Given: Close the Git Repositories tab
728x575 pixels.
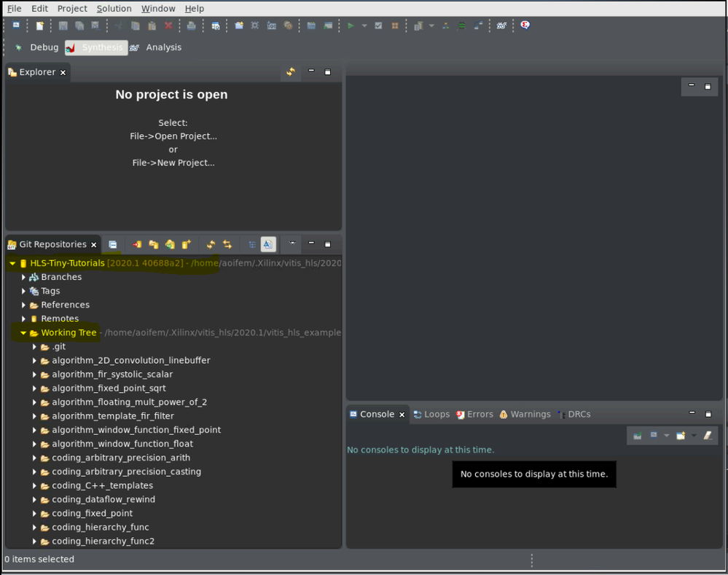Looking at the screenshot, I should [x=94, y=245].
